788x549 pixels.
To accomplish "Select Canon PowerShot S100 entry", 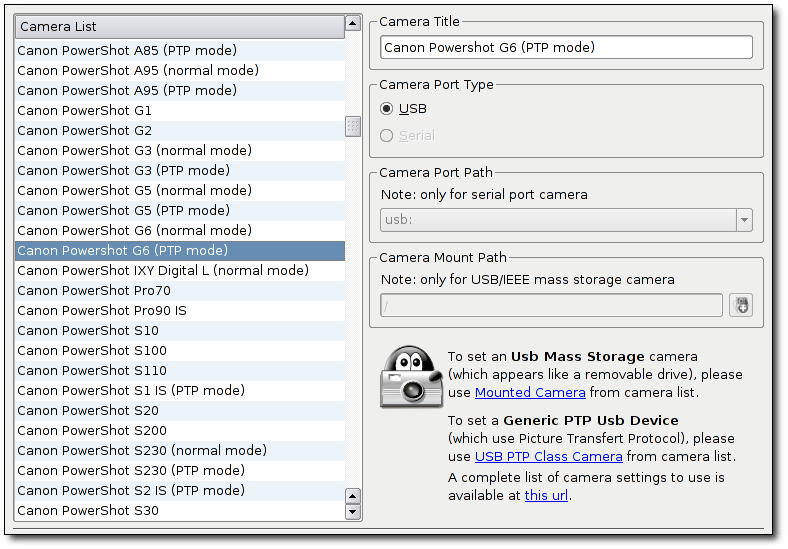I will pos(180,351).
